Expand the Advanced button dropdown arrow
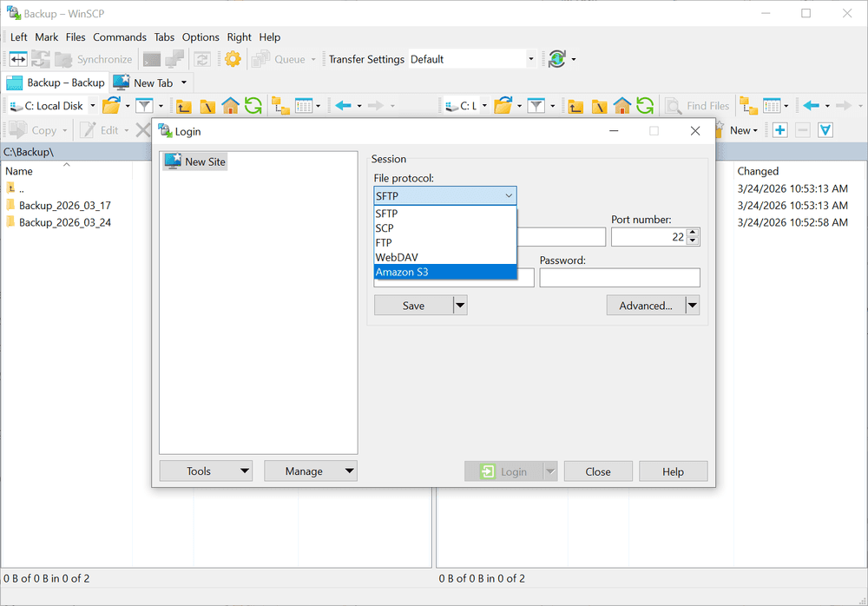Viewport: 868px width, 606px height. tap(692, 306)
